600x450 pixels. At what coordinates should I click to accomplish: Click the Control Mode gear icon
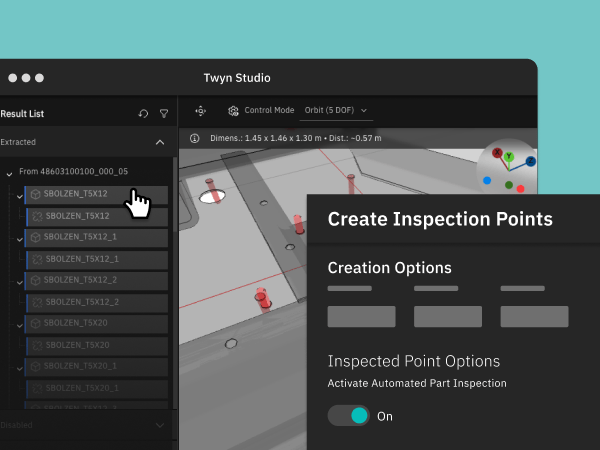pos(233,111)
